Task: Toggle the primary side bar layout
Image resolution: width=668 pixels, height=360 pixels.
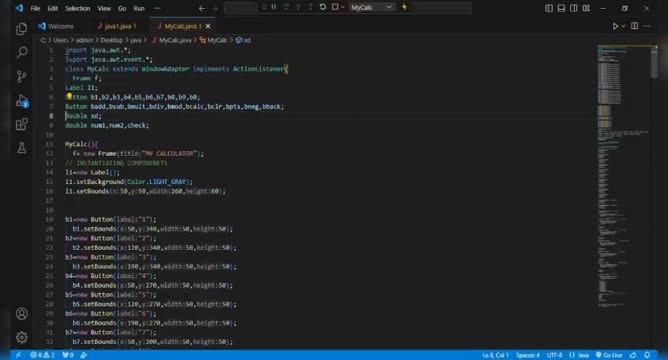Action: click(x=549, y=8)
